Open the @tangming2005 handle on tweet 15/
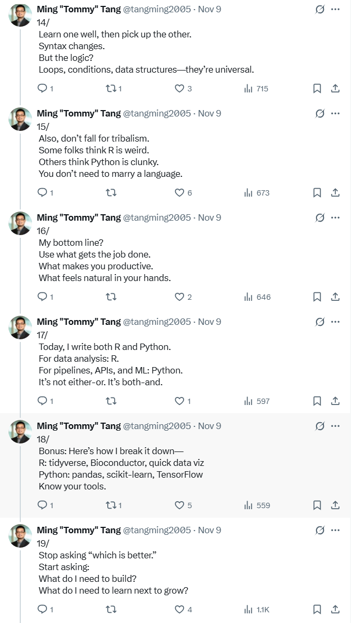This screenshot has height=623, width=364. click(157, 113)
